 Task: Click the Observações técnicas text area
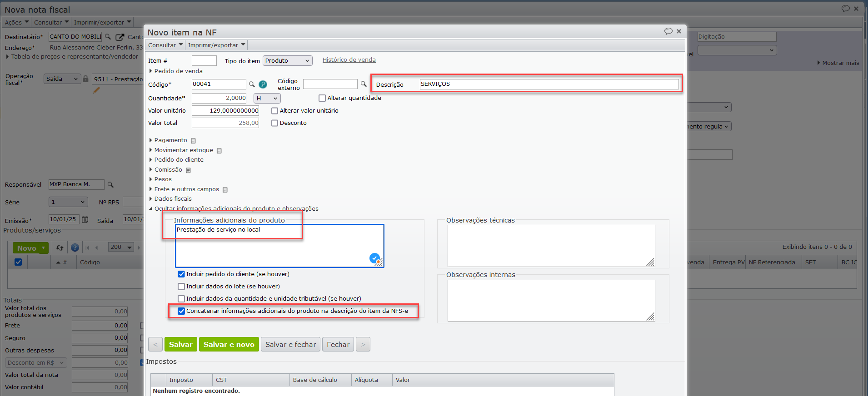pos(551,246)
